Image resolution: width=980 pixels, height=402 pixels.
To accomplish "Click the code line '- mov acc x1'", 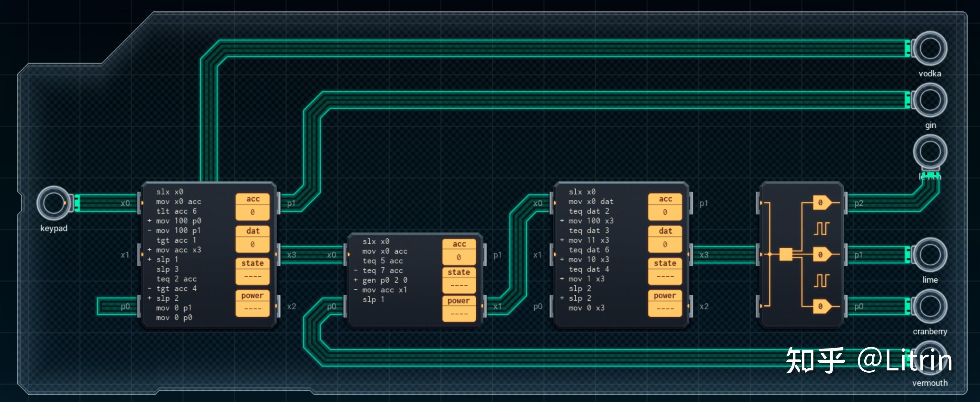I will coord(381,290).
